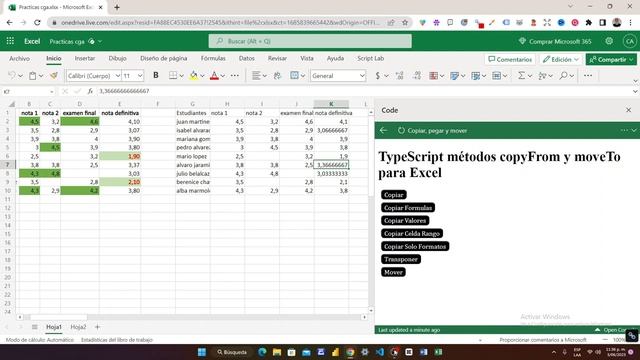This screenshot has width=640, height=360.
Task: Click the currency dollar format icon
Action: coord(378,76)
